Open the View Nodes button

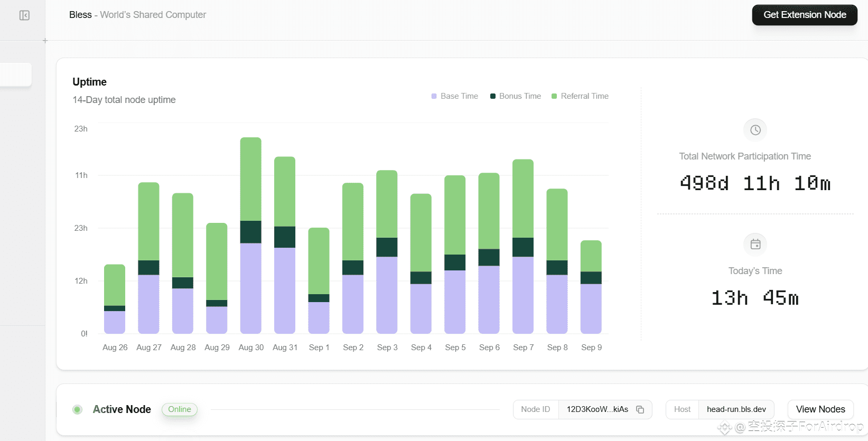pos(820,409)
